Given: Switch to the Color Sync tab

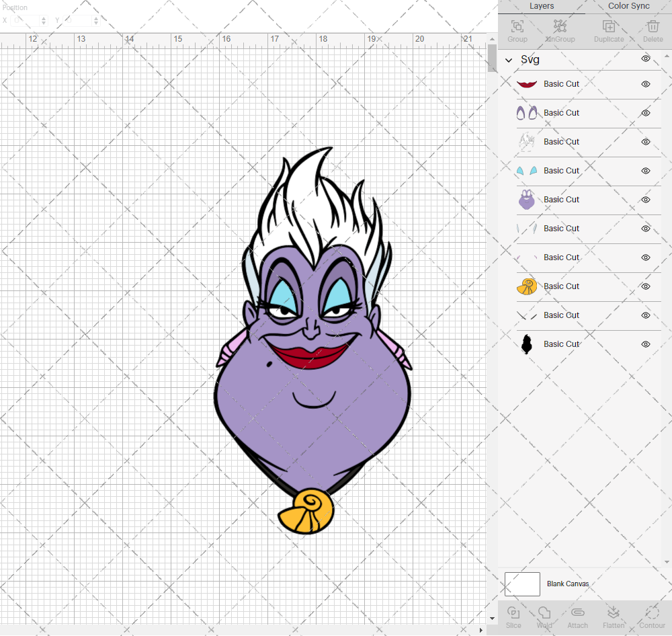Looking at the screenshot, I should tap(629, 6).
